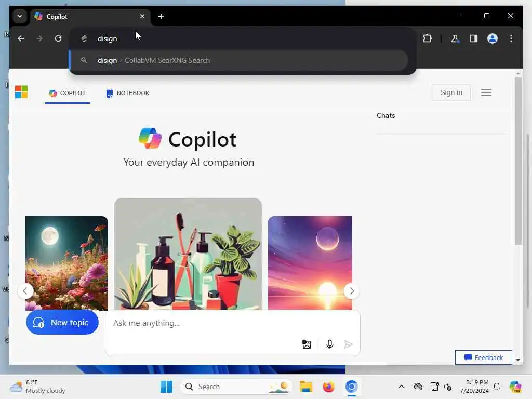The image size is (532, 399).
Task: Open the Chrome Labs flask icon
Action: [x=455, y=38]
